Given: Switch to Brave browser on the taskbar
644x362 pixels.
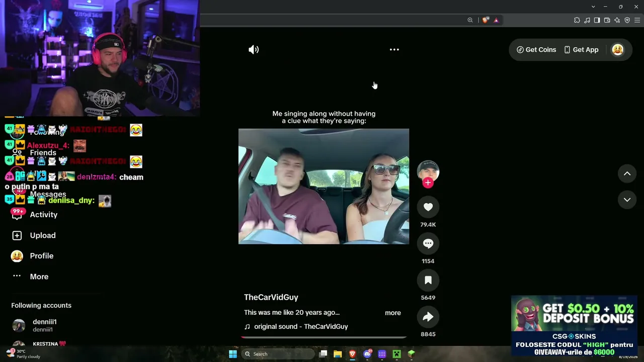Looking at the screenshot, I should (x=353, y=354).
